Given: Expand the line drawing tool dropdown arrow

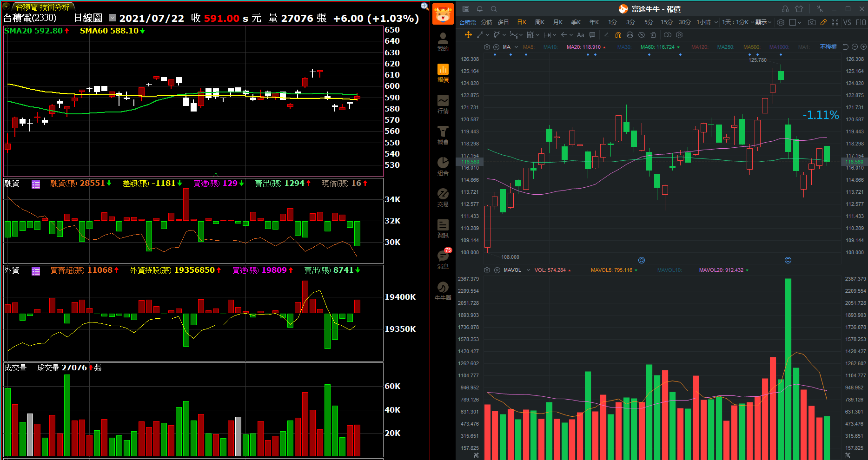Looking at the screenshot, I should (488, 35).
